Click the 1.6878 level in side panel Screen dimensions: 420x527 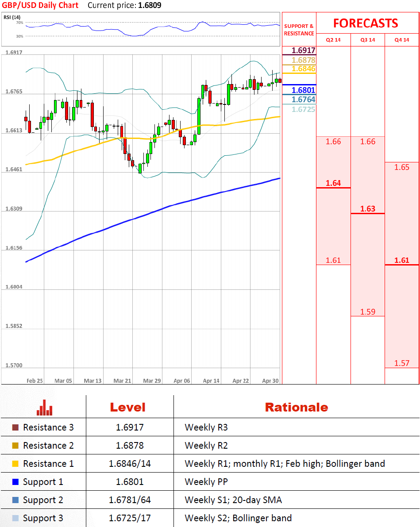click(303, 60)
